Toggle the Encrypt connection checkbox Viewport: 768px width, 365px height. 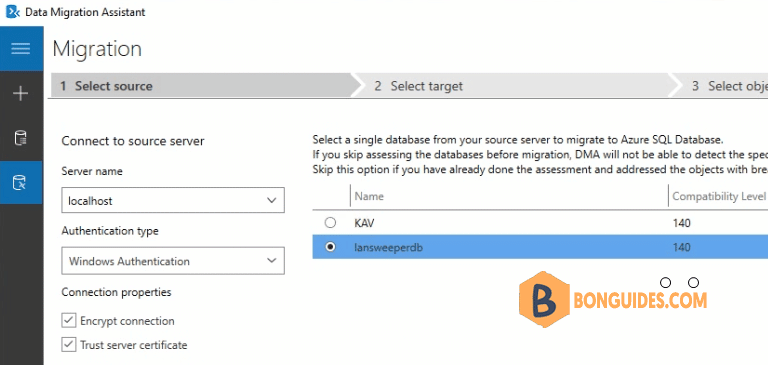point(68,321)
